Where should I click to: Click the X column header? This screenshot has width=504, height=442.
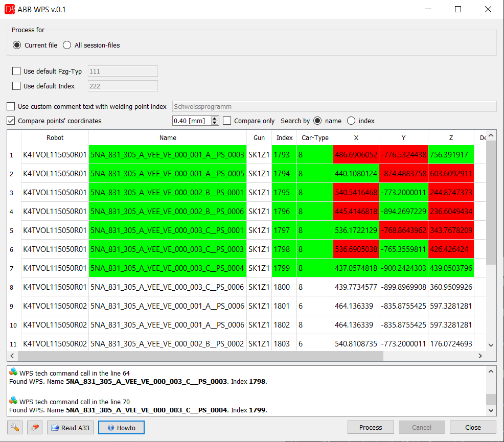tap(356, 138)
